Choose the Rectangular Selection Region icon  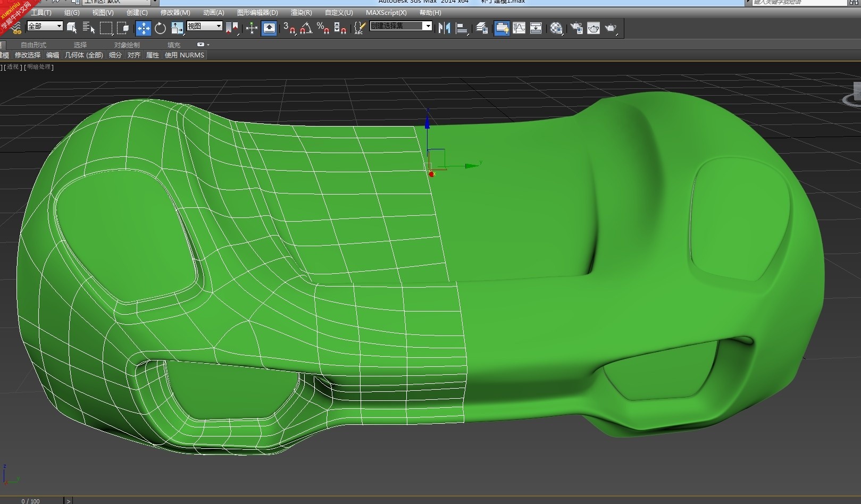coord(106,28)
